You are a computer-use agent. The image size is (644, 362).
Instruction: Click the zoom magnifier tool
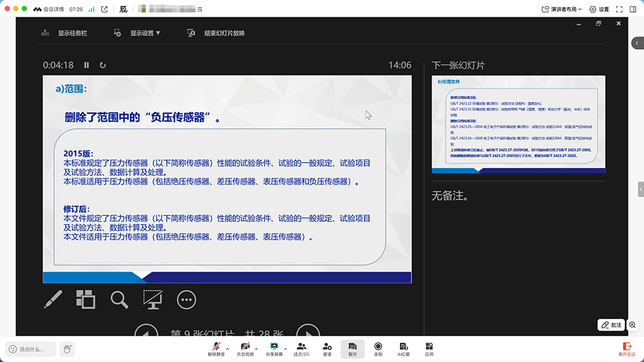click(x=119, y=299)
